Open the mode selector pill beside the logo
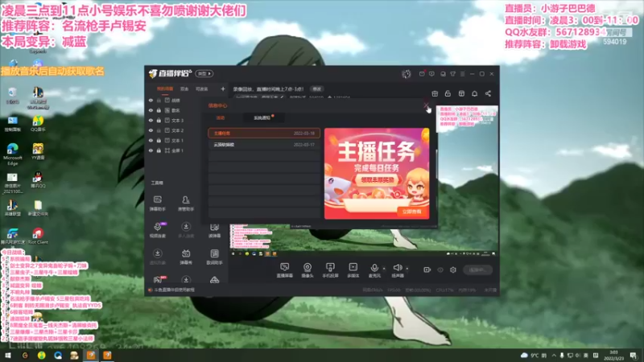The width and height of the screenshot is (644, 362). tap(204, 73)
